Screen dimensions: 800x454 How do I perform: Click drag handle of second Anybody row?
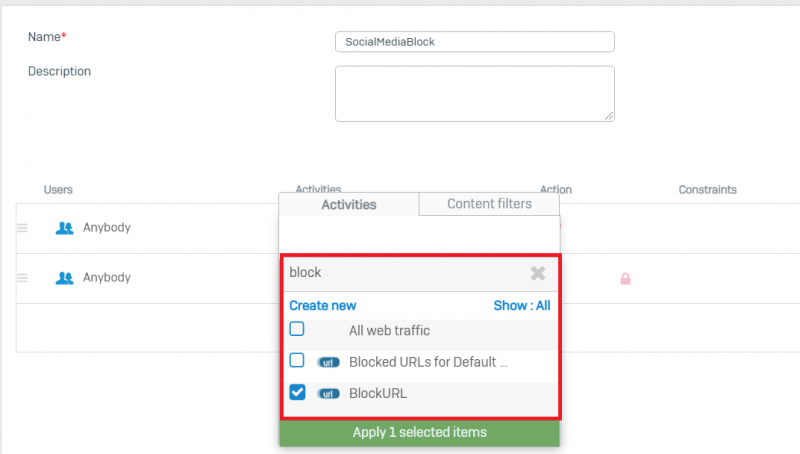[x=22, y=278]
